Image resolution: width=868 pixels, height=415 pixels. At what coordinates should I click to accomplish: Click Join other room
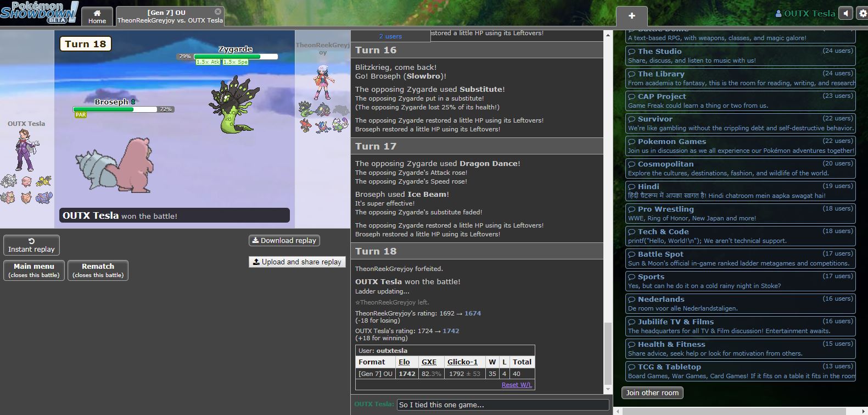click(x=652, y=392)
